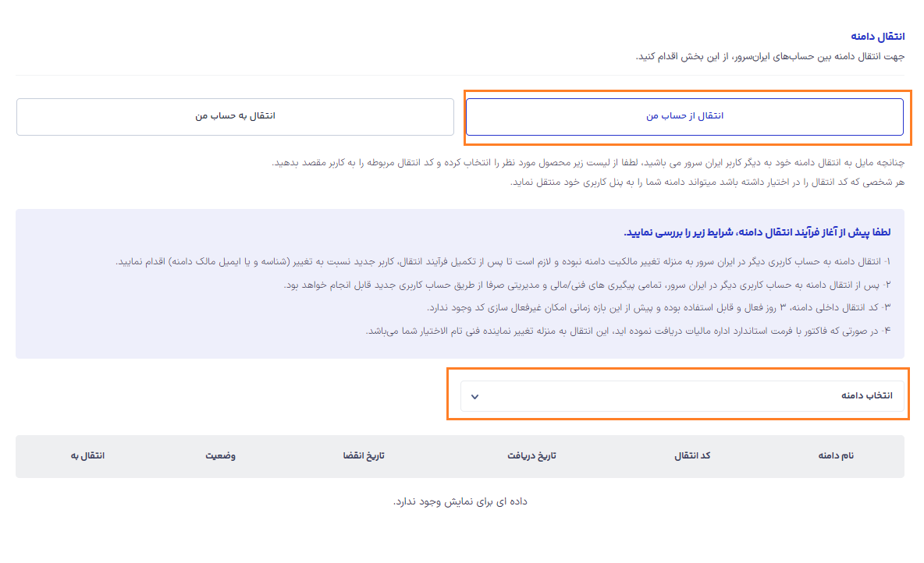Click the "کد انتقال" column header
The width and height of the screenshot is (924, 563).
tap(692, 455)
